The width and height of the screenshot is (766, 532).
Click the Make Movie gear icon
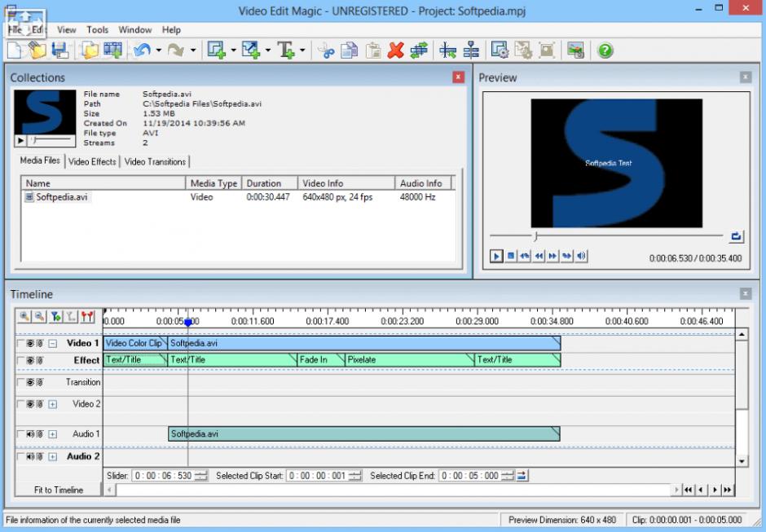(x=500, y=51)
